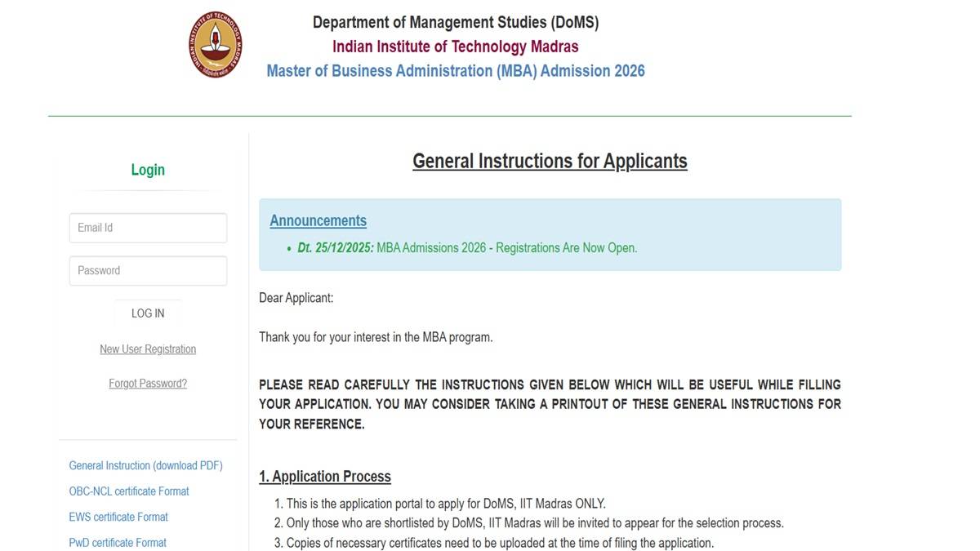This screenshot has height=551, width=980.
Task: Open PwD certificate Format link
Action: pyautogui.click(x=118, y=542)
